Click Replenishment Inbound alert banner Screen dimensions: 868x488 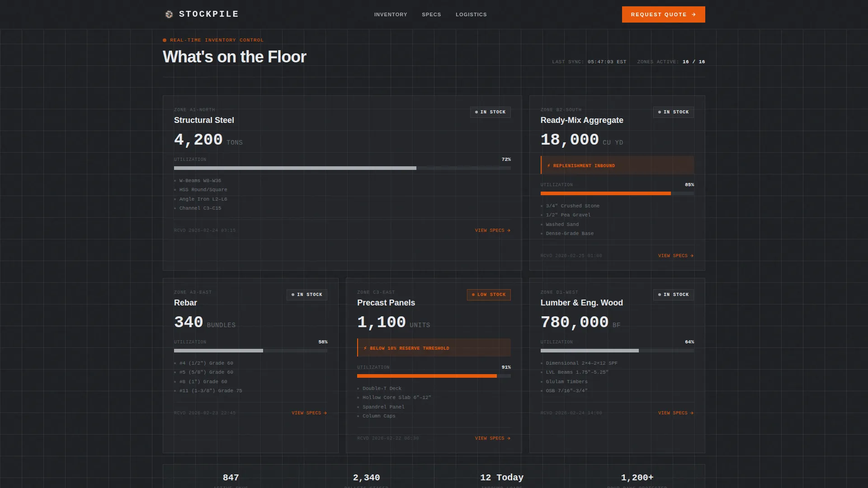(x=617, y=165)
